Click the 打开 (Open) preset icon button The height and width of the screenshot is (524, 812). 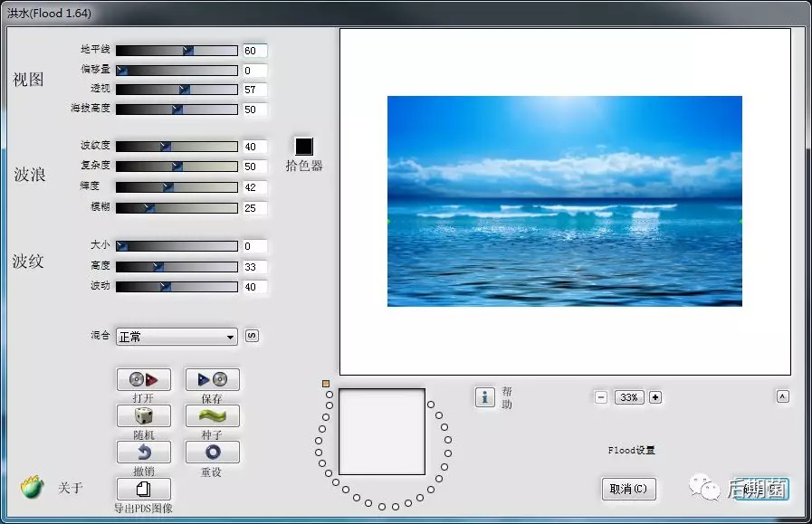(143, 379)
